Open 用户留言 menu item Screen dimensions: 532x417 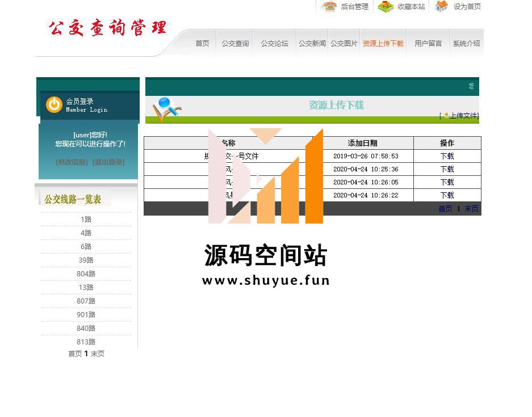tap(428, 43)
